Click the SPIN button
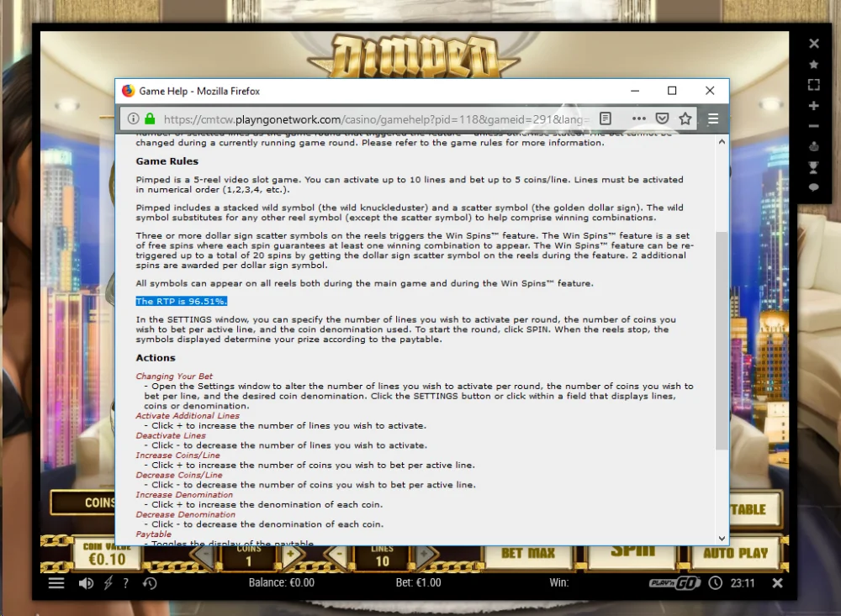Image resolution: width=841 pixels, height=616 pixels. click(x=632, y=555)
